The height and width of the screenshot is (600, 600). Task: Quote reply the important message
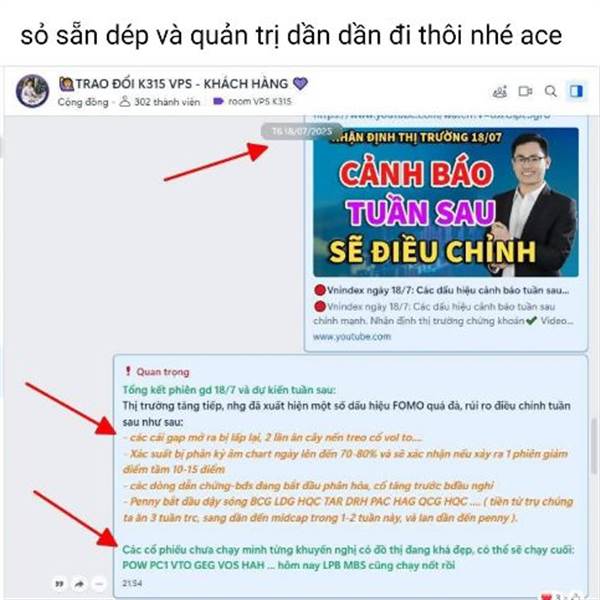59,584
